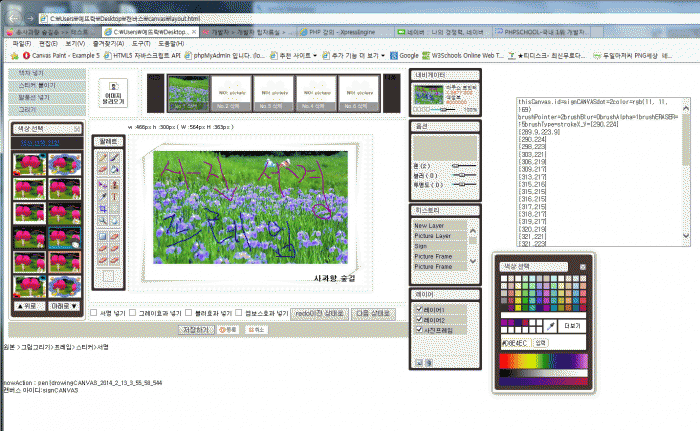Image resolution: width=700 pixels, height=431 pixels.
Task: Click empty swatch box below palette tools
Action: coord(108,276)
